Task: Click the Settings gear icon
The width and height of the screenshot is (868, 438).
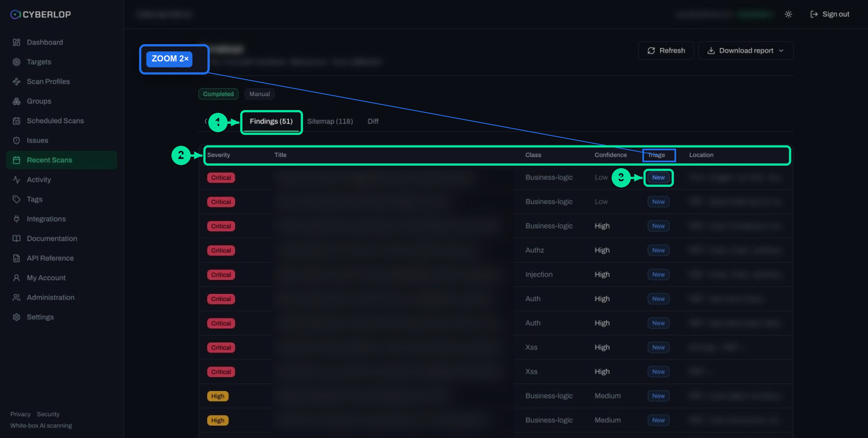Action: (x=16, y=317)
